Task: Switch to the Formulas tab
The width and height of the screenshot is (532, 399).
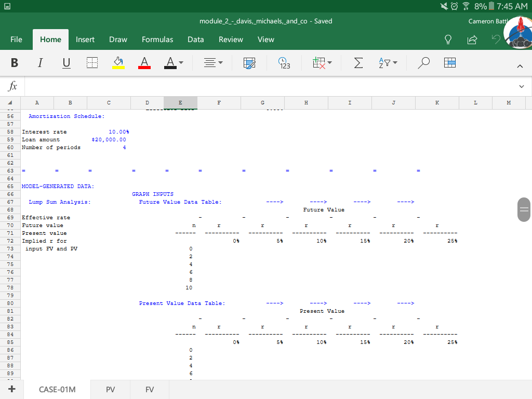Action: click(157, 39)
